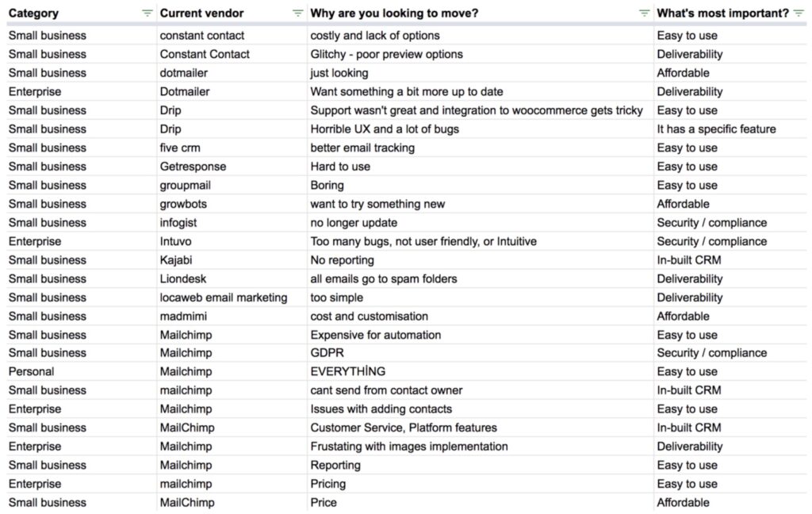Image resolution: width=812 pixels, height=514 pixels.
Task: Select the 'Personal' category cell
Action: 31,371
